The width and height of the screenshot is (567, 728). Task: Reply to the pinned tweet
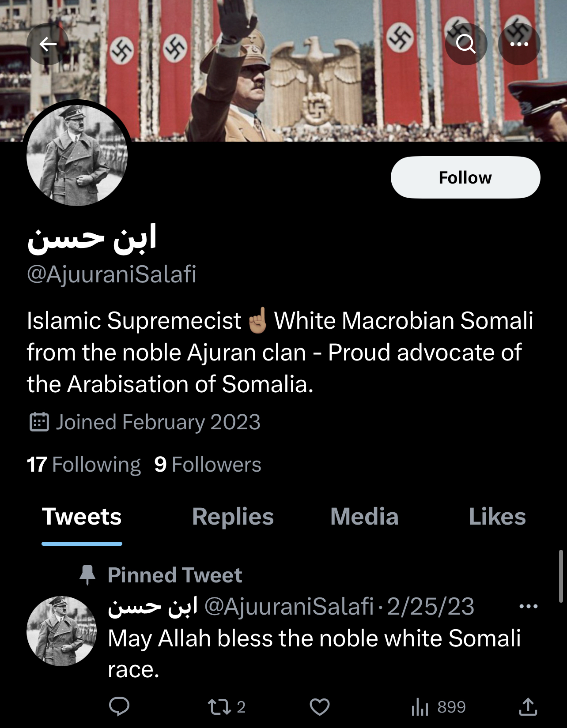pyautogui.click(x=119, y=707)
